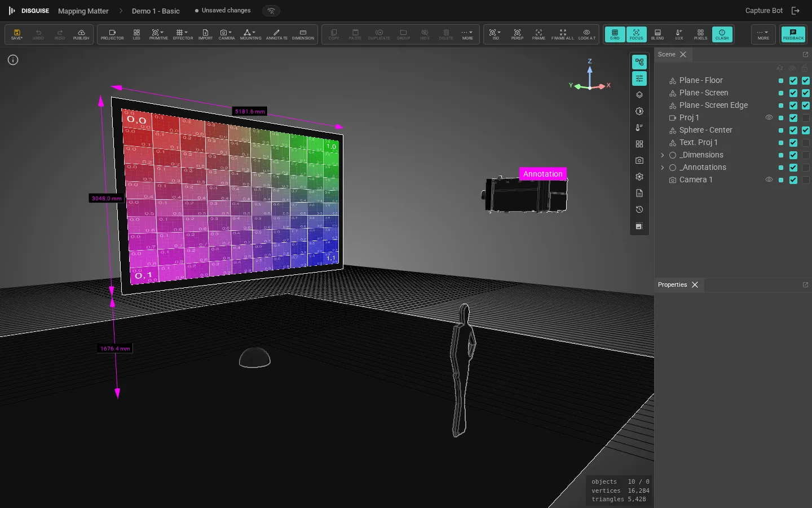Open the Primitive dropdown
Image resolution: width=812 pixels, height=508 pixels.
pyautogui.click(x=158, y=34)
